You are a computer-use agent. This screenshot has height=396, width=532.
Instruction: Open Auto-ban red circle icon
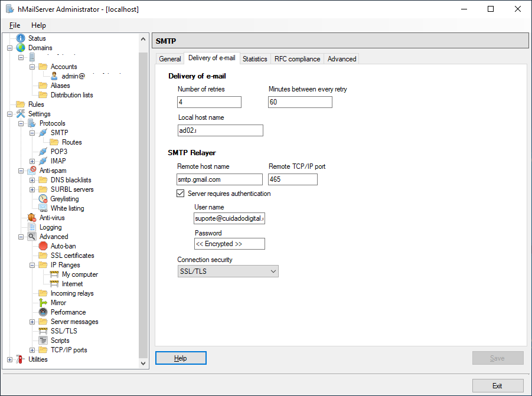click(43, 246)
